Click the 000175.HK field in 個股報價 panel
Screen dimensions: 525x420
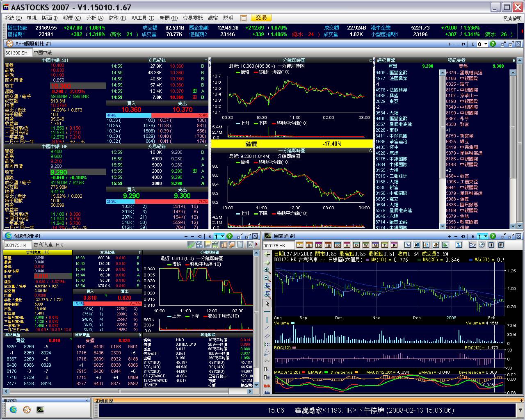[x=18, y=245]
